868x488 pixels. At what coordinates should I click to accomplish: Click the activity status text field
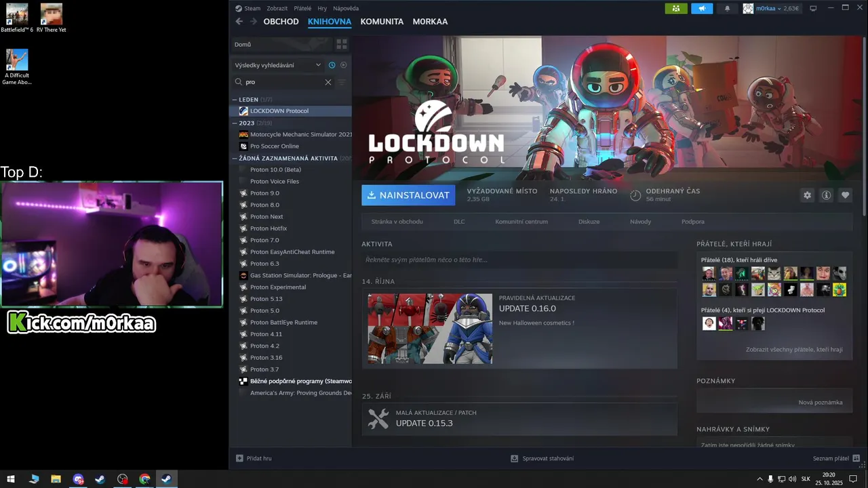(519, 260)
